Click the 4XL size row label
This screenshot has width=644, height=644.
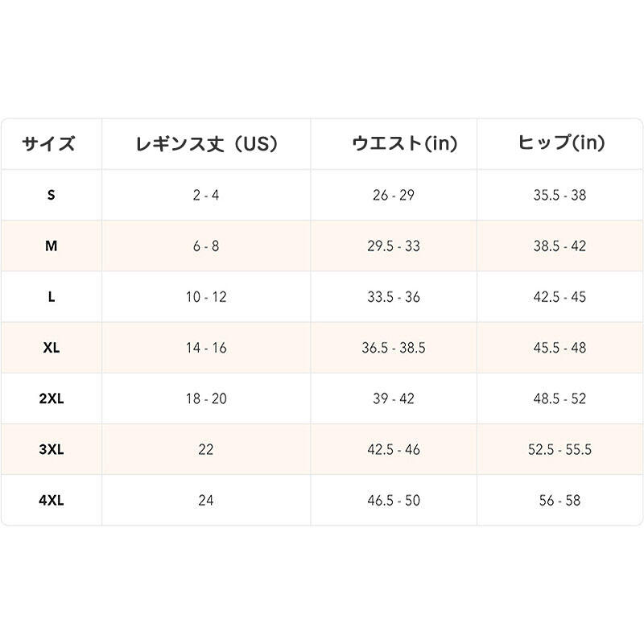point(52,500)
